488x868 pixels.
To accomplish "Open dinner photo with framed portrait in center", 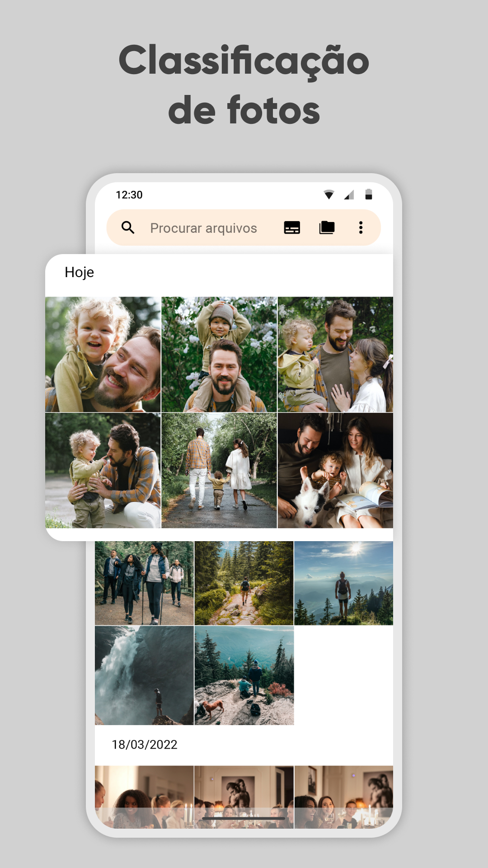I will pos(244,797).
